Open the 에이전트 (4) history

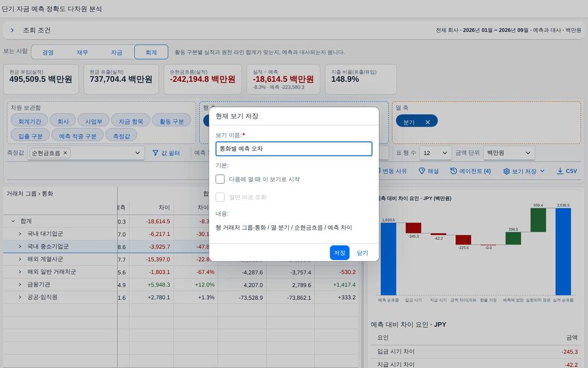(x=470, y=171)
